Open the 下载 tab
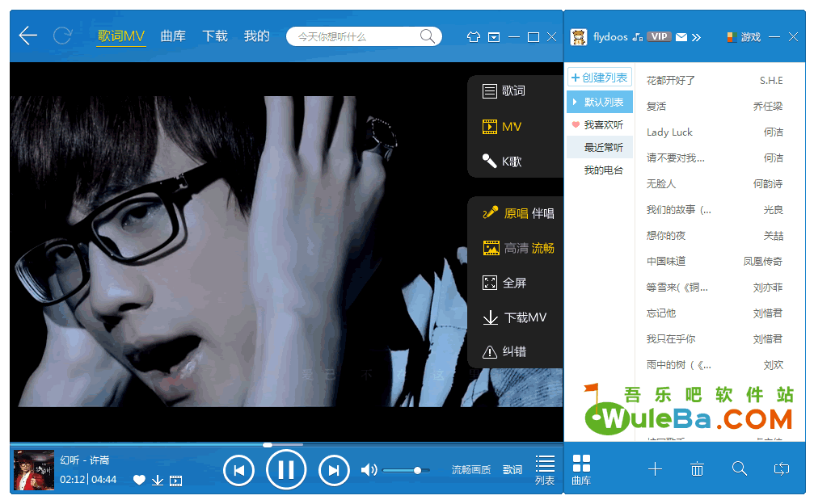The image size is (814, 504). 215,36
